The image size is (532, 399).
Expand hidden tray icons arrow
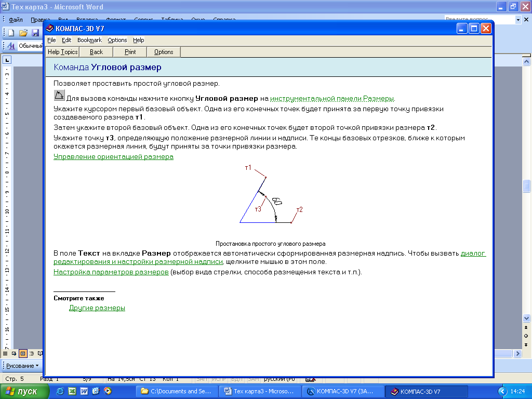(x=502, y=391)
